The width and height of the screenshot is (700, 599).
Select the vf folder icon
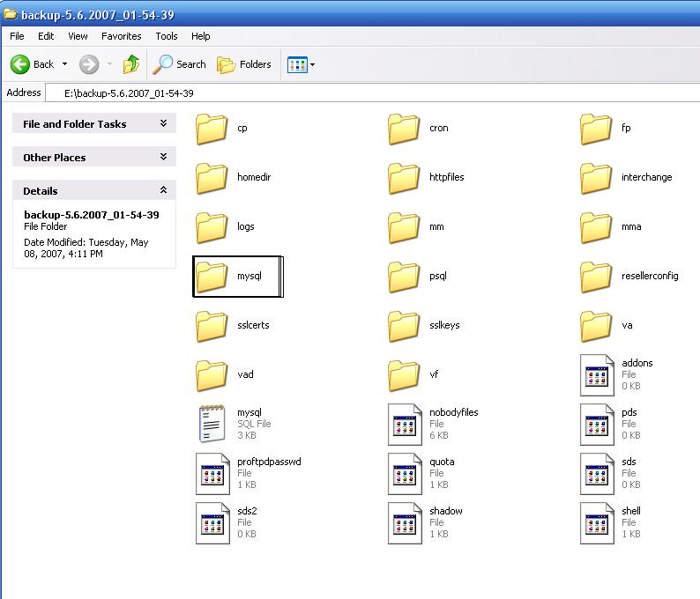pos(404,375)
